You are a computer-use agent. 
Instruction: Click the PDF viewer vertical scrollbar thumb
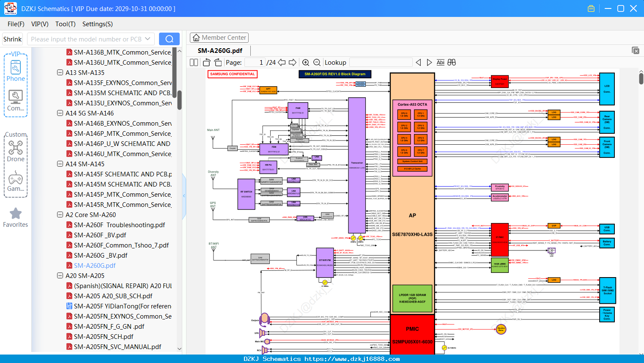point(641,78)
